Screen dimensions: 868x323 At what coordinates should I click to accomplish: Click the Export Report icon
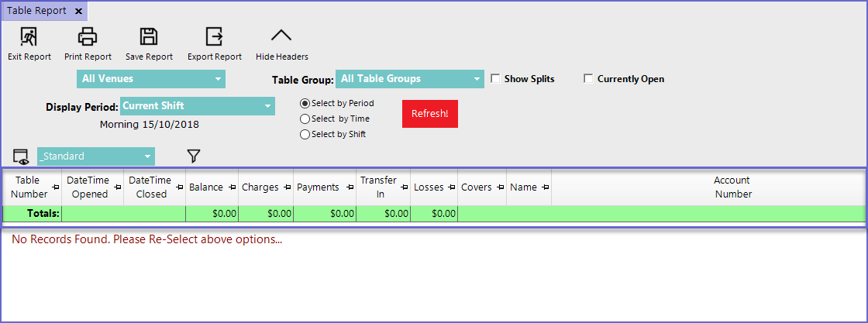(214, 36)
